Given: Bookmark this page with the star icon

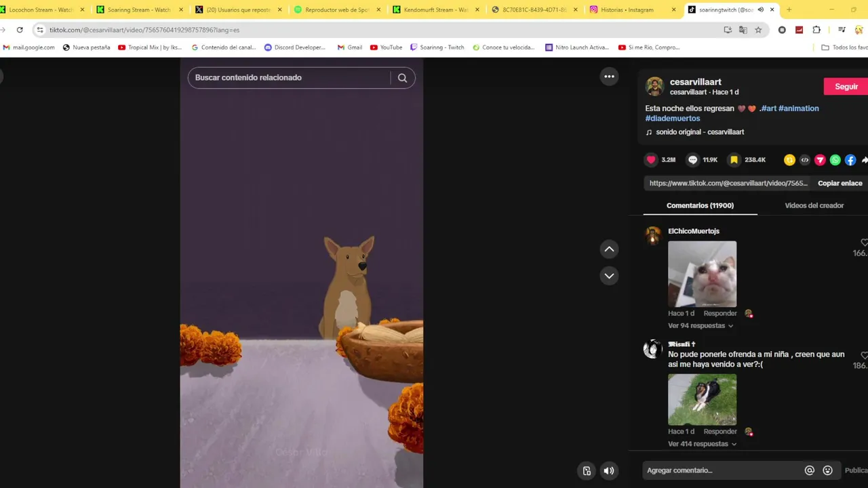Looking at the screenshot, I should click(x=758, y=30).
